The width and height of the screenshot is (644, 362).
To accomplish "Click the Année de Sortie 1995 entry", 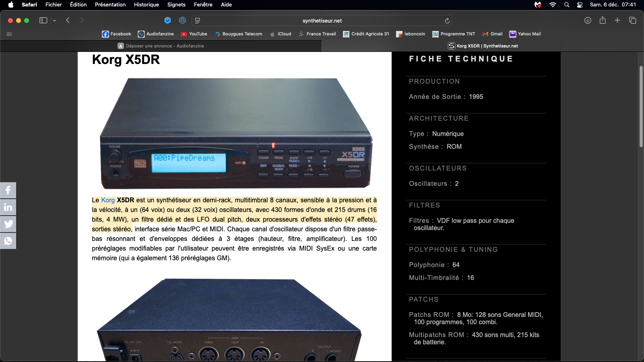I will point(446,97).
